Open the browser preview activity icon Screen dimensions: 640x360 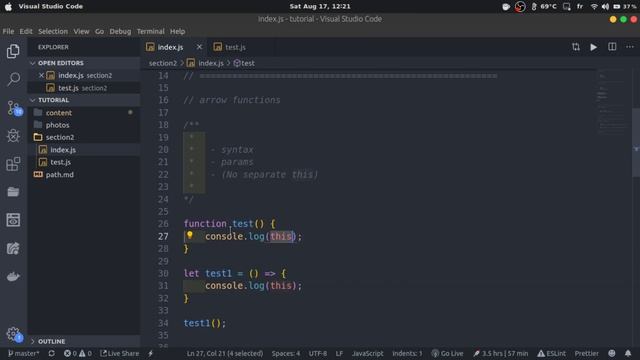13,220
